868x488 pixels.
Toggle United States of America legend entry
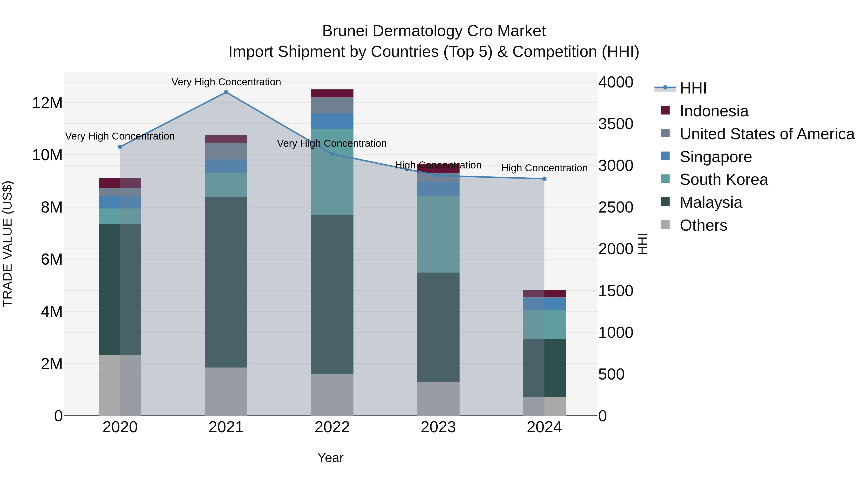pos(758,134)
